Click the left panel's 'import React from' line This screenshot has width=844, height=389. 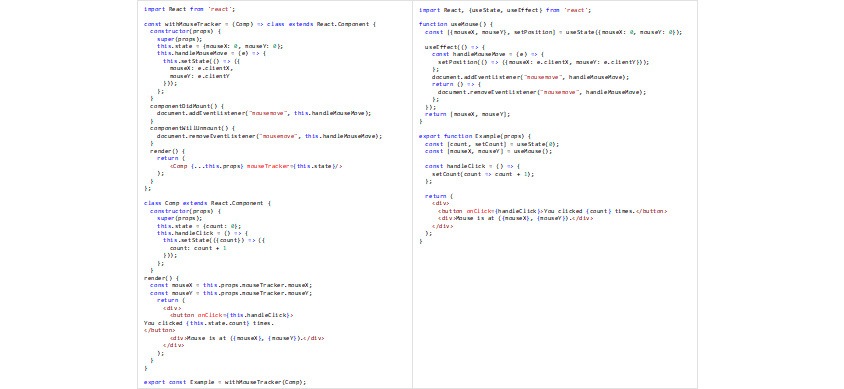(189, 9)
